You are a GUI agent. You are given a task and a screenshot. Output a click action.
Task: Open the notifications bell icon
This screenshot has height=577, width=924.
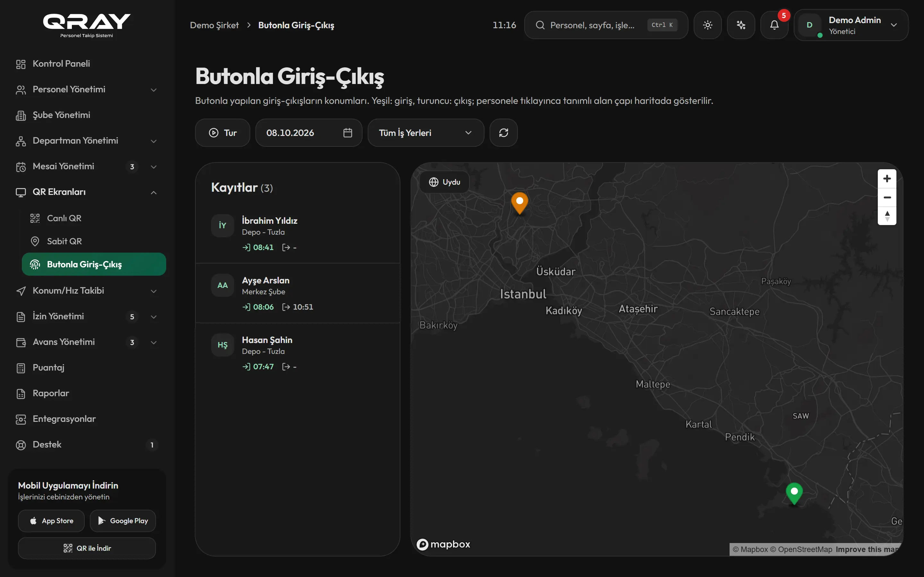point(774,25)
